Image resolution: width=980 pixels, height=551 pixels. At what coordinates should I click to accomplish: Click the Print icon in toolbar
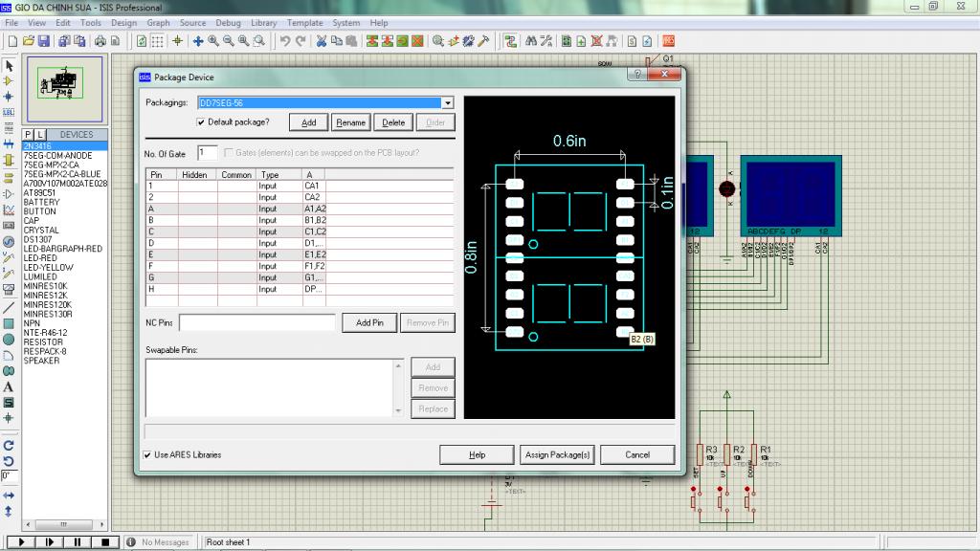(x=100, y=41)
